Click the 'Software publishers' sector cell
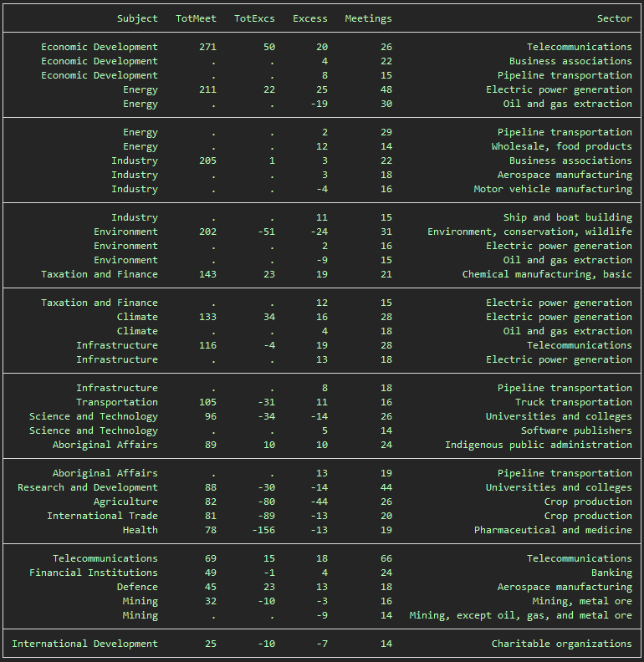Viewport: 644px width, 662px height. coord(576,430)
